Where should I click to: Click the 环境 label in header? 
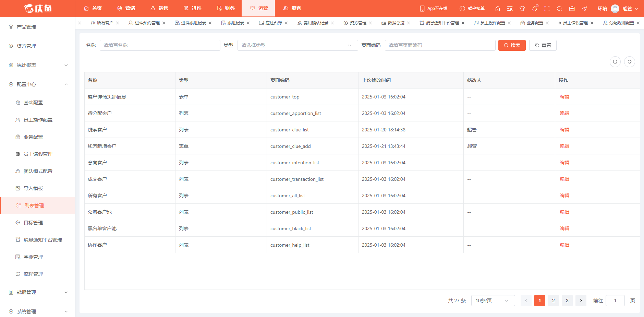click(x=602, y=9)
